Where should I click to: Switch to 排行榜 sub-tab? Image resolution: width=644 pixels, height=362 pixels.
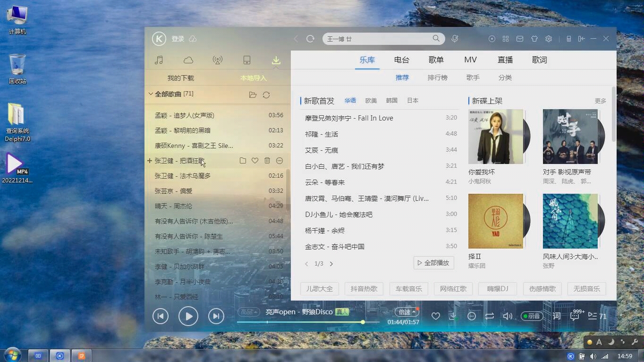438,78
